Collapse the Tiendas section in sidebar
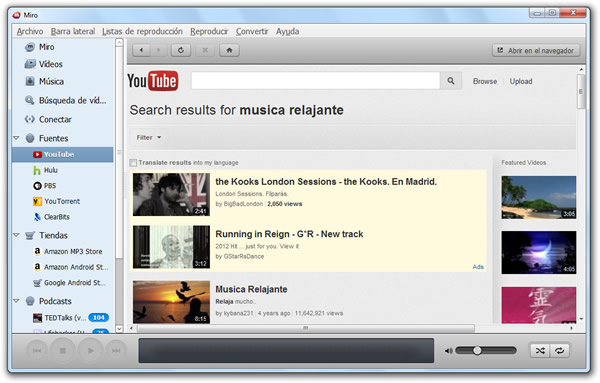 (16, 235)
